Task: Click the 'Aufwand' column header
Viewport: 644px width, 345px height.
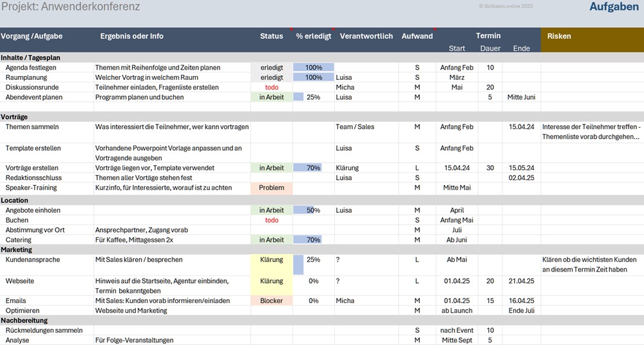Action: [417, 36]
